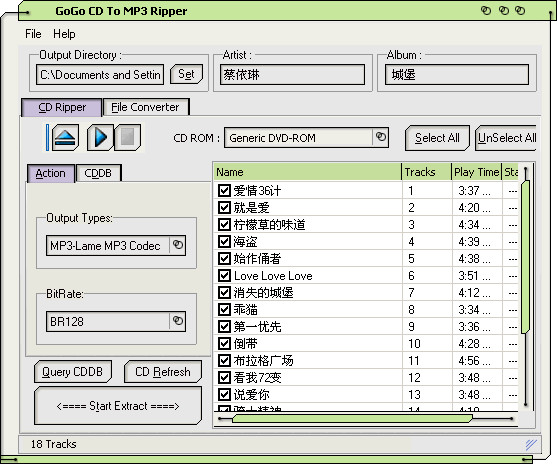The height and width of the screenshot is (464, 557).
Task: Click the Album input field
Action: (x=457, y=75)
